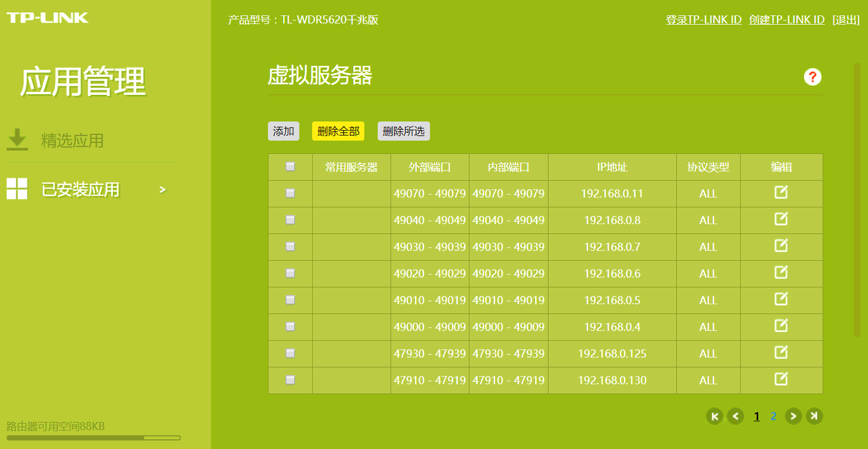Edit the 192.168.0.7 port forwarding entry
Image resolution: width=868 pixels, height=449 pixels.
781,246
